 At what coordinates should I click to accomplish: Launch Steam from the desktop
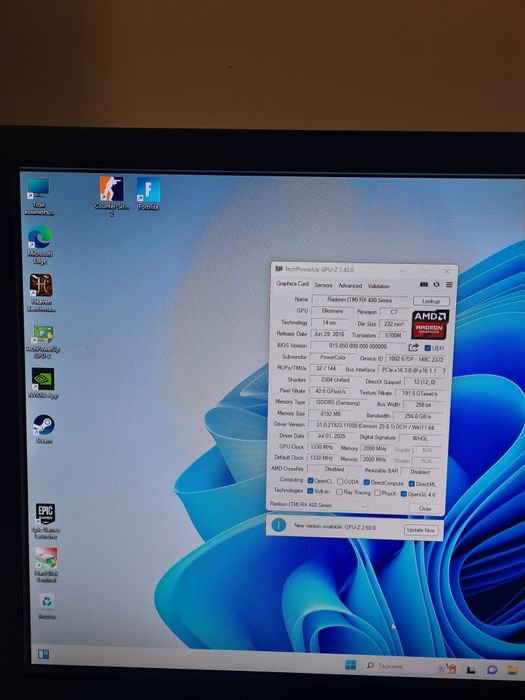click(x=44, y=429)
